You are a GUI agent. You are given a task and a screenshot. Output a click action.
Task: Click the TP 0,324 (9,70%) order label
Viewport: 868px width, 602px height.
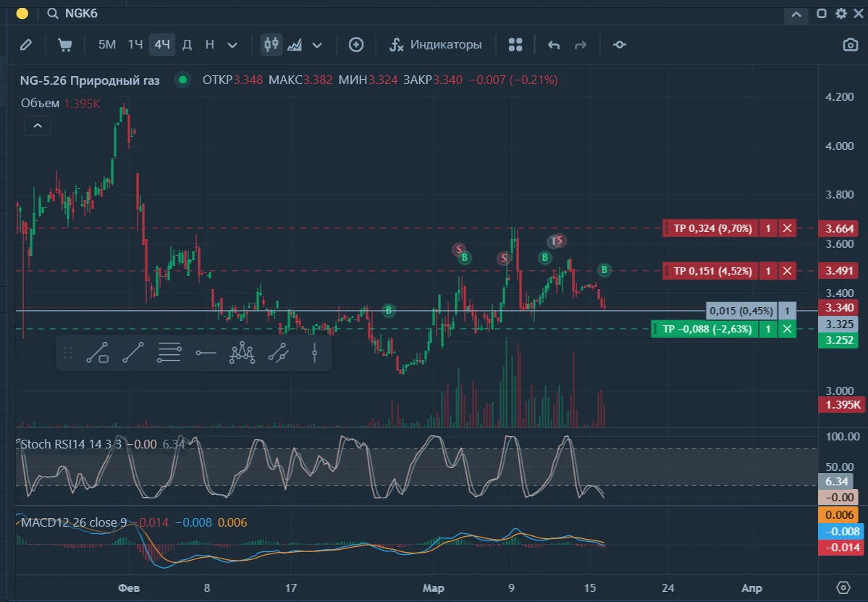(712, 228)
